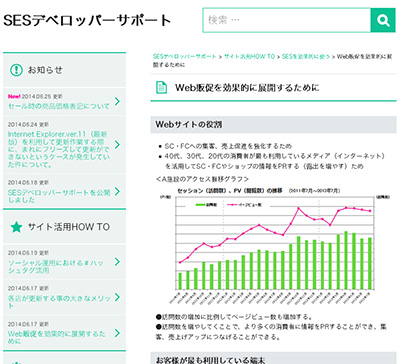Click chevron beside SESデベロッパーサポートを公開 item
This screenshot has height=364, width=400.
[117, 191]
